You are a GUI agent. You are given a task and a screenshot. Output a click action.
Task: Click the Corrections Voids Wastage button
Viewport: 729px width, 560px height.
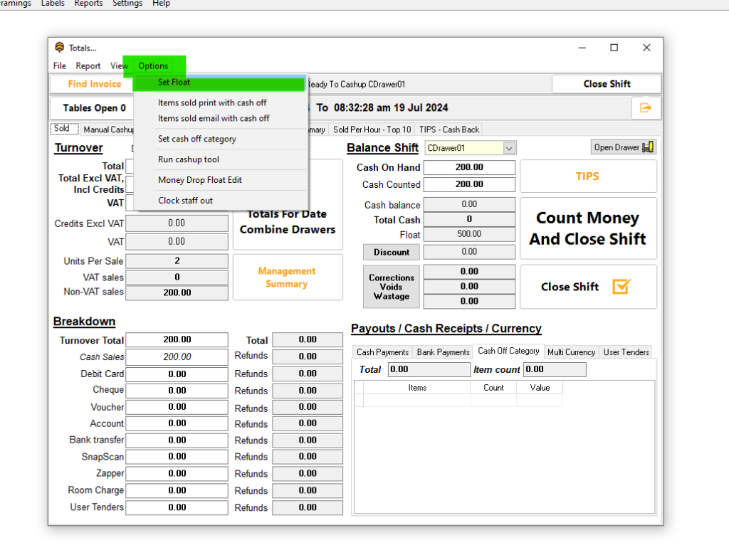click(x=392, y=287)
